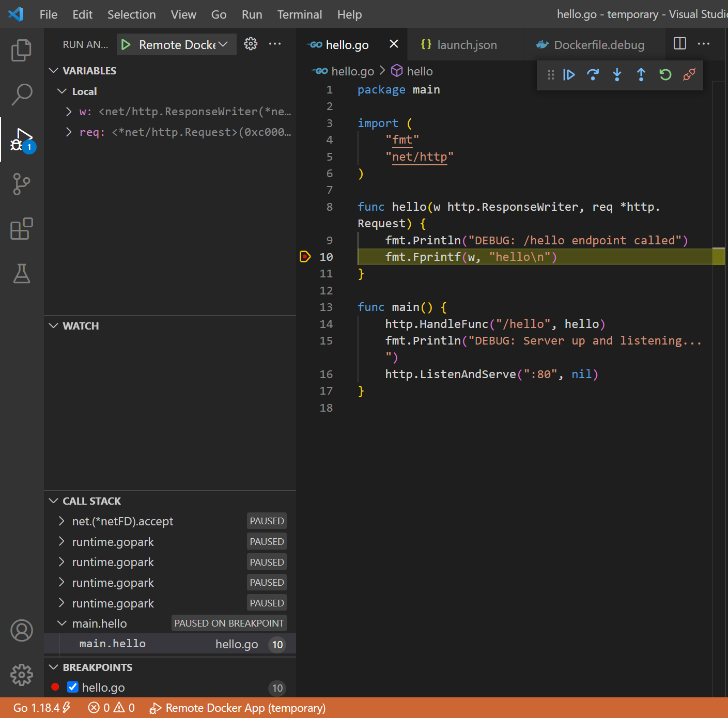Open the Edit menu
The width and height of the screenshot is (728, 718).
(x=82, y=14)
